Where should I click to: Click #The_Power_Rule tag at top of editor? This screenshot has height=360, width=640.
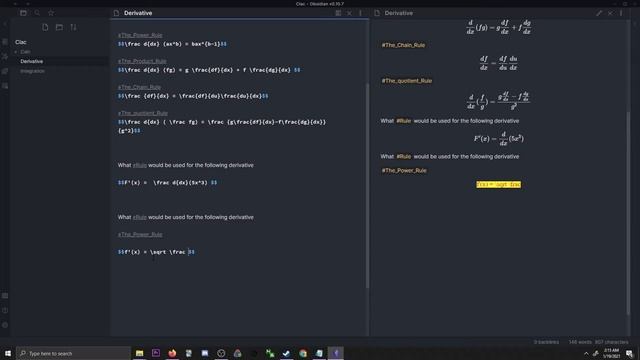(x=140, y=35)
